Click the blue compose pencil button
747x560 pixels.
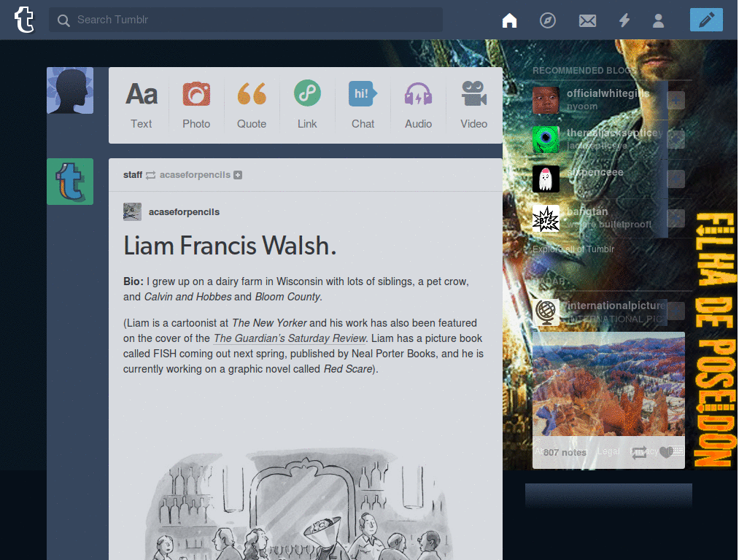(706, 20)
